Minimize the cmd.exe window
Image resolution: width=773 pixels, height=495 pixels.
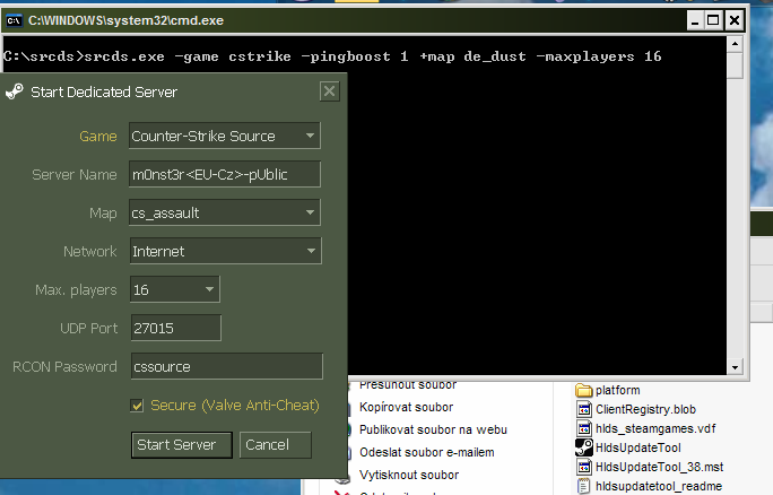(695, 21)
